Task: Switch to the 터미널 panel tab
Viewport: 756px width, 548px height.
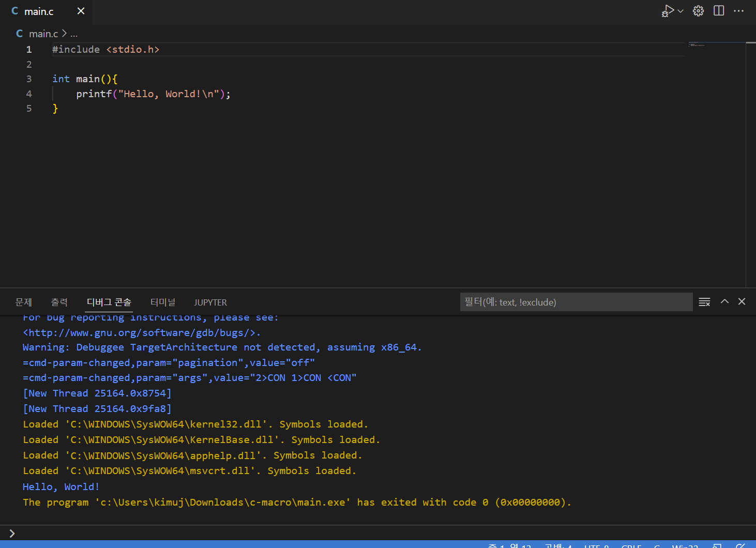Action: (162, 302)
